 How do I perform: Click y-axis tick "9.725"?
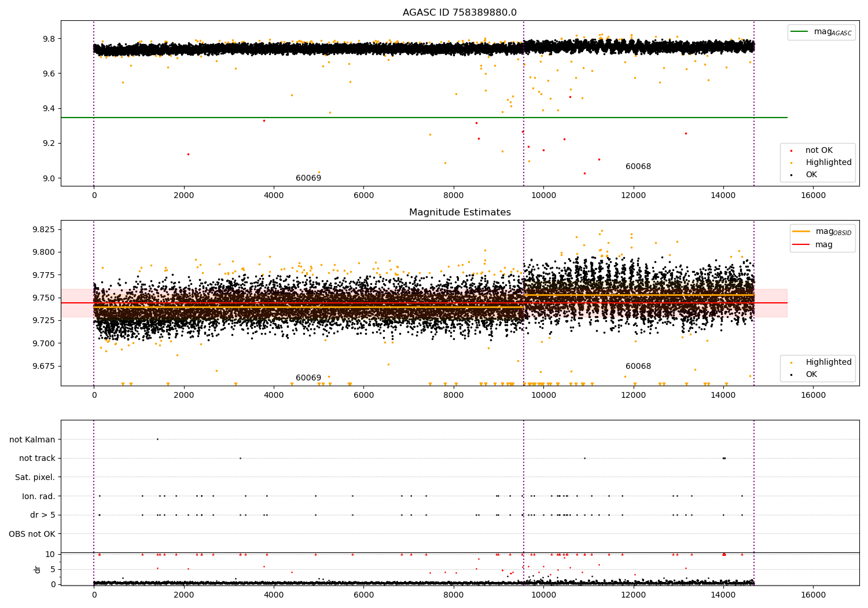(43, 321)
